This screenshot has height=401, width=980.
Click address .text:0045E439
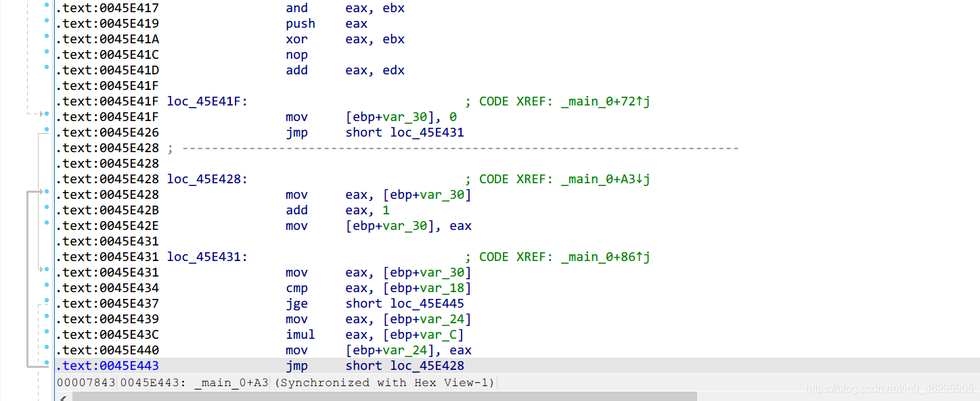click(x=107, y=319)
